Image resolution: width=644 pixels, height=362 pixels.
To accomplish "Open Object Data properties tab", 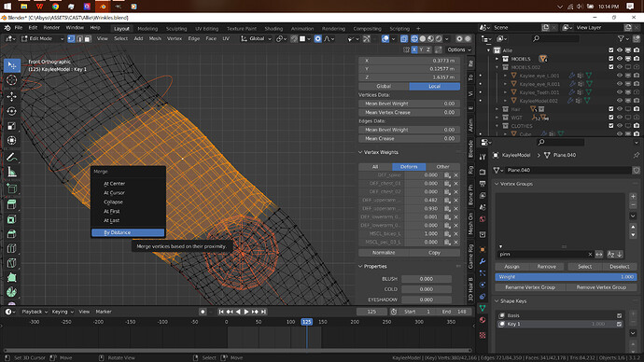I will click(483, 308).
